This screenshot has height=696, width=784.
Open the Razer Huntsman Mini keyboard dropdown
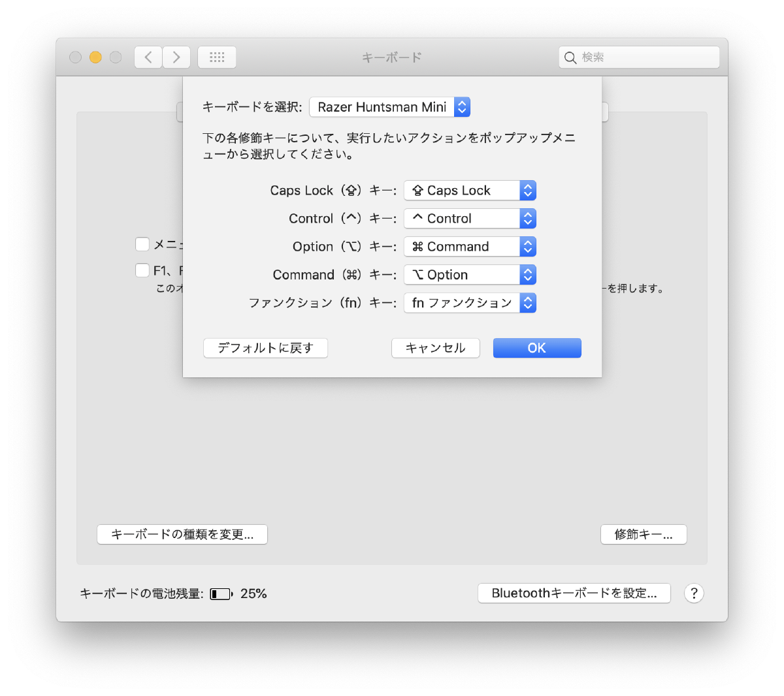pos(389,107)
